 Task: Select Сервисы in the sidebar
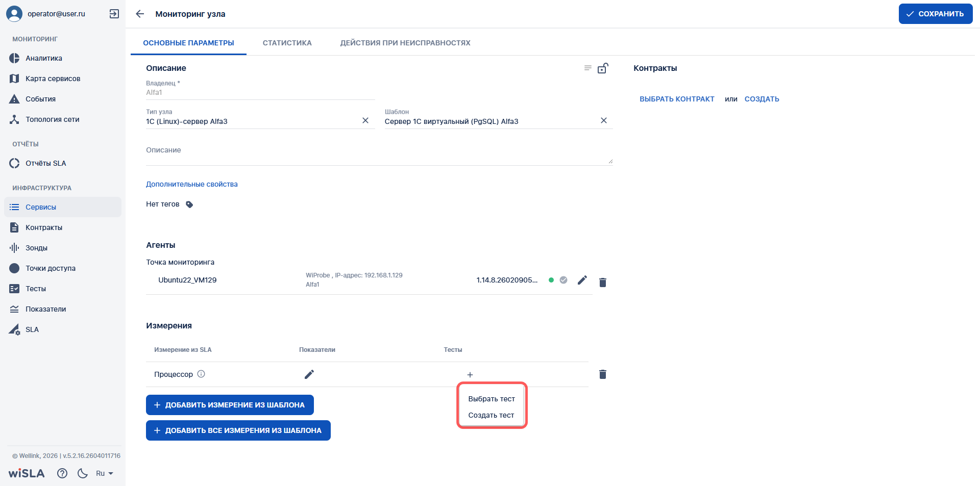pyautogui.click(x=63, y=207)
